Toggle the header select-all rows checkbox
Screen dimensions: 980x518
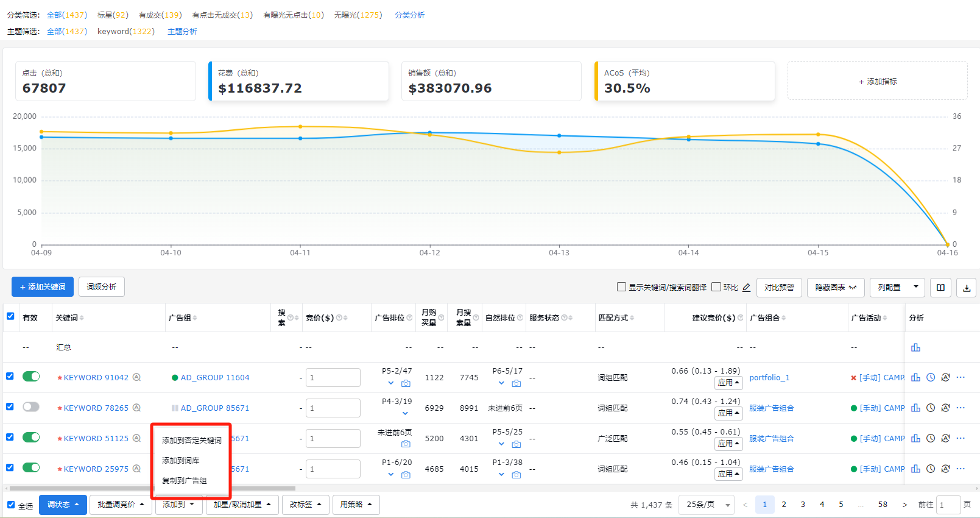coord(10,316)
